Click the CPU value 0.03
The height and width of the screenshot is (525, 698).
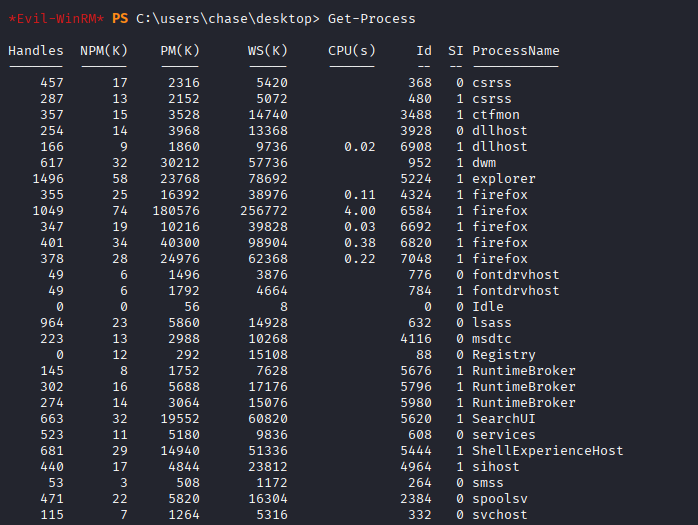(360, 227)
